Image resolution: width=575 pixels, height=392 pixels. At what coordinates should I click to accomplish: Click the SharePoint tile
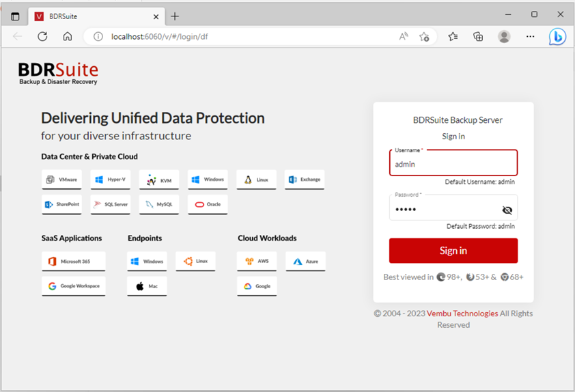pyautogui.click(x=61, y=204)
